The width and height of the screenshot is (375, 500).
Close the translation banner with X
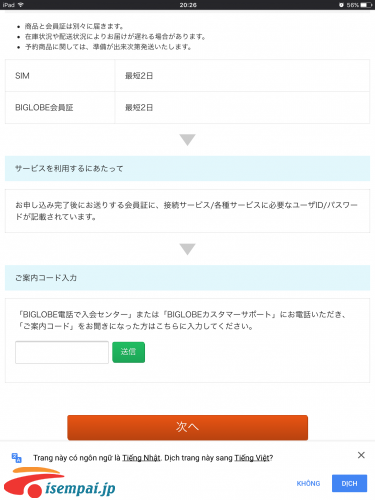tap(361, 455)
